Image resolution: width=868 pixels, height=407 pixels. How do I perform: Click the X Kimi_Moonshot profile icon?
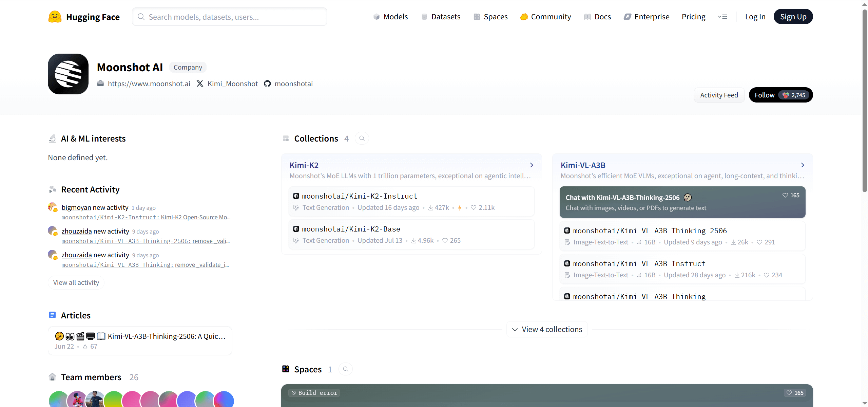(x=200, y=84)
